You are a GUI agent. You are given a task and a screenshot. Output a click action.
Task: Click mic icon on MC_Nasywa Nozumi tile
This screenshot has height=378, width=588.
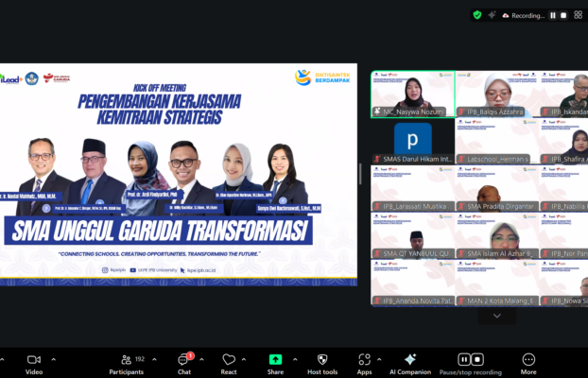coord(377,112)
